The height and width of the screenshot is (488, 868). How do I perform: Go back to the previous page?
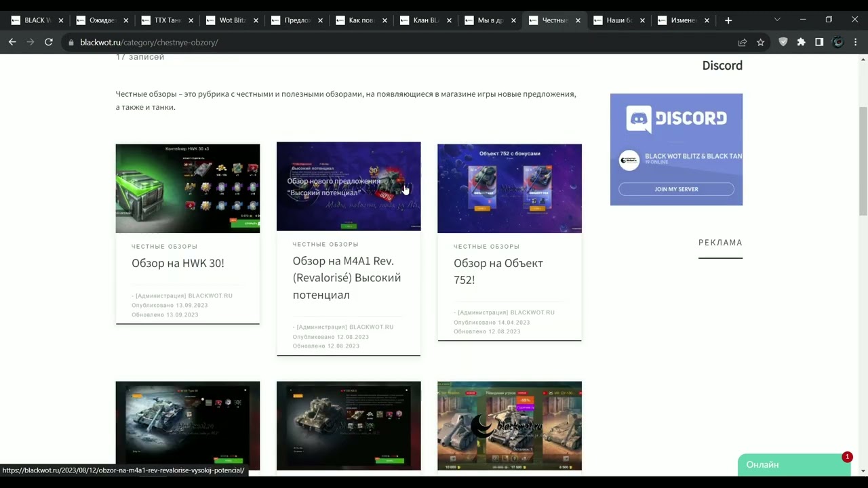(x=12, y=42)
